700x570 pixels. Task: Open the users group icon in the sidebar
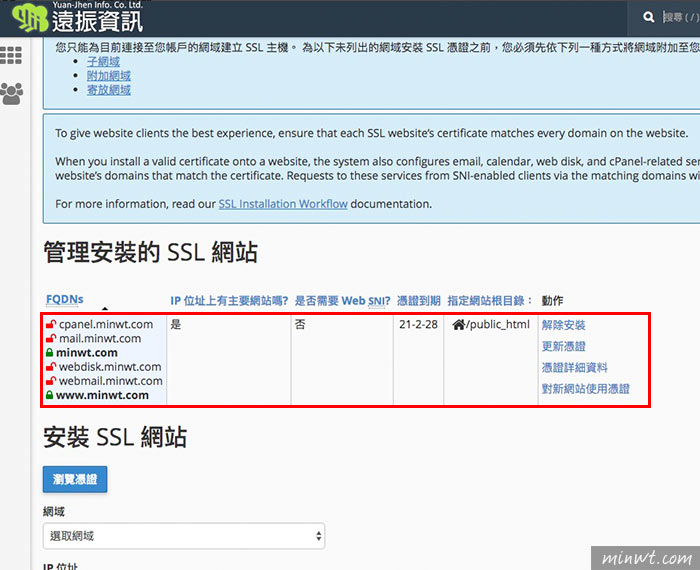[12, 94]
